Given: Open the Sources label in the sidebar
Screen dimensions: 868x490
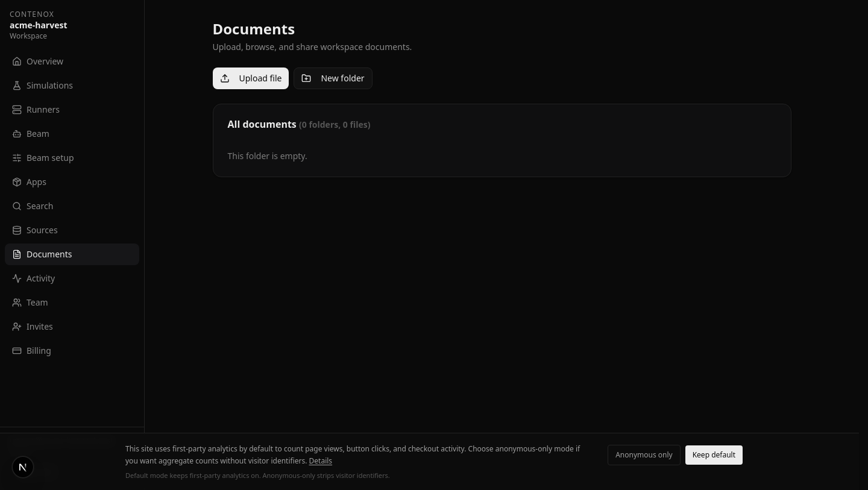Looking at the screenshot, I should click(42, 230).
